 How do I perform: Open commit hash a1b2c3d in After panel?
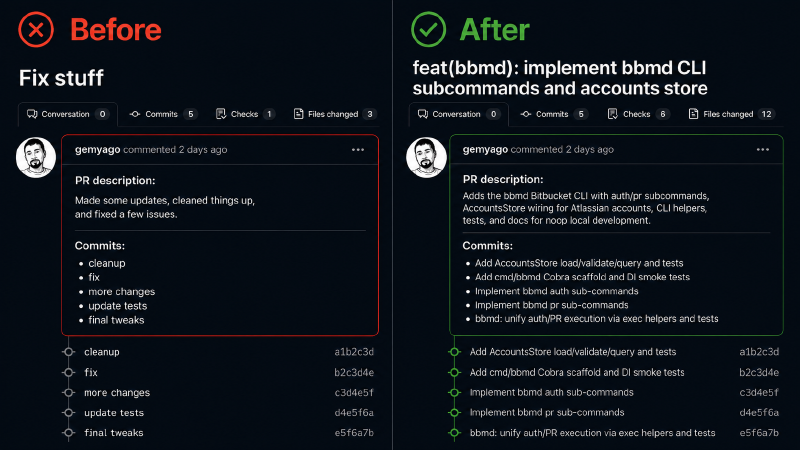tap(759, 352)
